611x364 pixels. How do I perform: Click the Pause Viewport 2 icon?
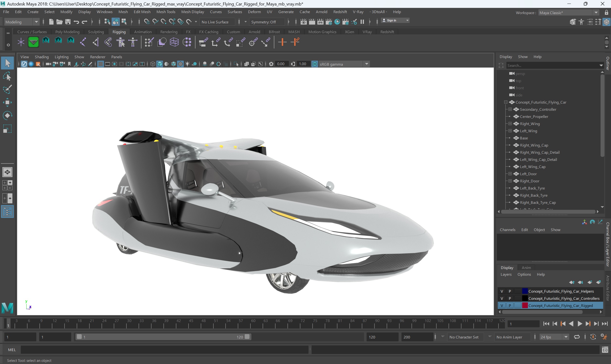(362, 22)
